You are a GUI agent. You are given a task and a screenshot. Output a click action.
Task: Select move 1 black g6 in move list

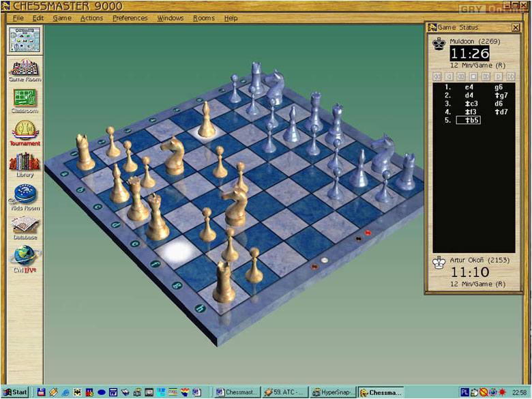coord(499,87)
